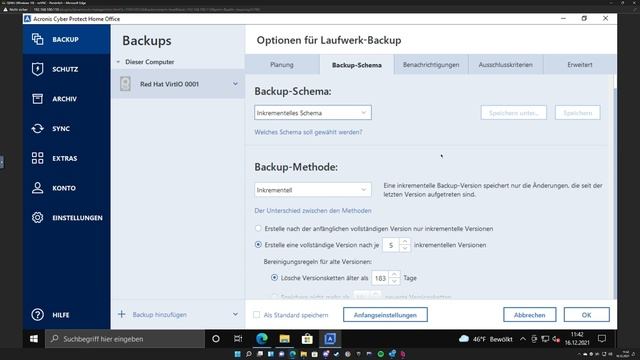640x360 pixels.
Task: Select 'Lösche Versionsketten älter als' radio button
Action: [x=274, y=278]
